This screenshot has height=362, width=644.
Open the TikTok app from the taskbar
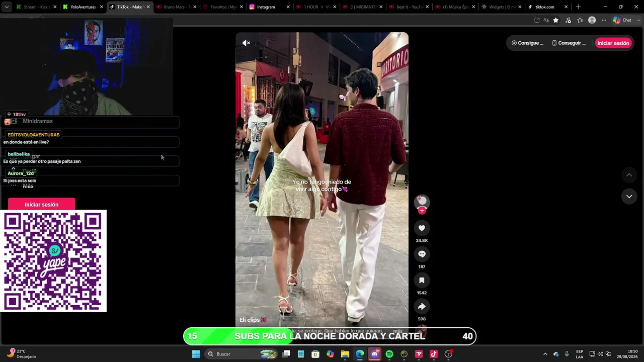point(434,354)
